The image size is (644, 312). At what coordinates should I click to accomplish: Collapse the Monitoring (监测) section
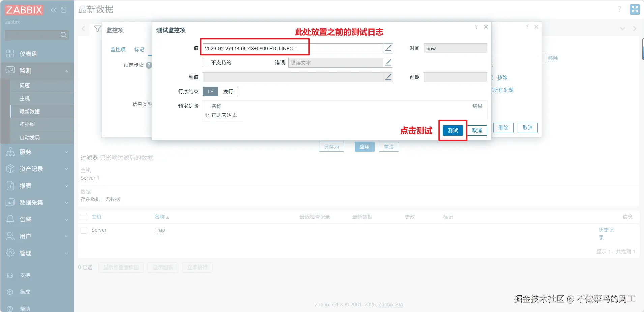click(37, 70)
